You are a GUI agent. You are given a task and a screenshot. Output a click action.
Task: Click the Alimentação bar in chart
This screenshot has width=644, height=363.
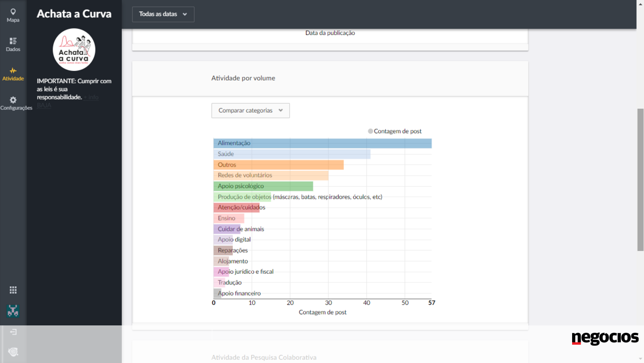(322, 143)
